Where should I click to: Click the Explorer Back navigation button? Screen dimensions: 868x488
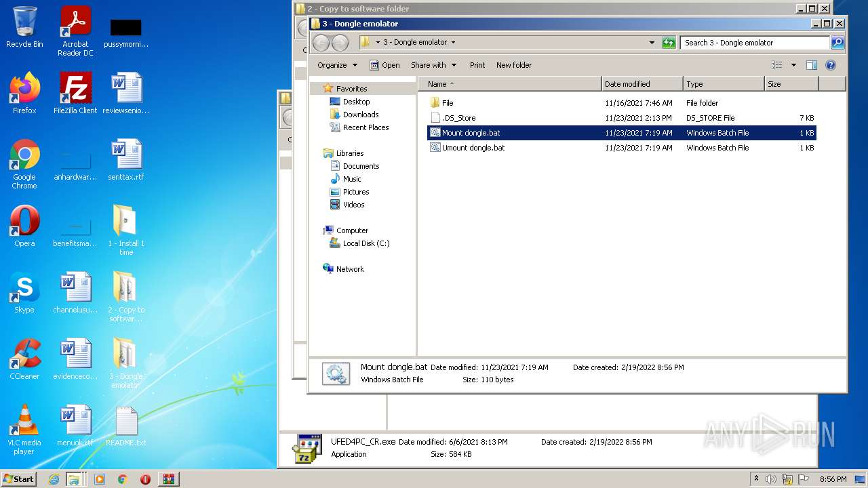pyautogui.click(x=321, y=43)
